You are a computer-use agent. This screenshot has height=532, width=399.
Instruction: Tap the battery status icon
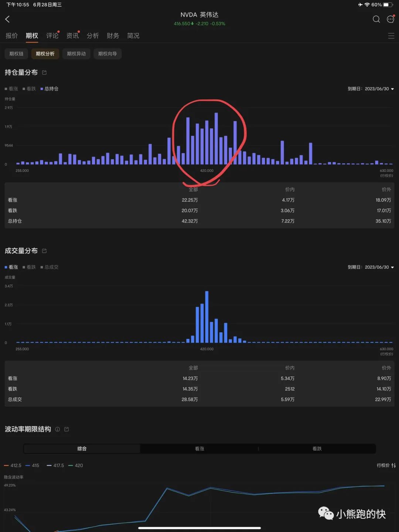tap(388, 5)
